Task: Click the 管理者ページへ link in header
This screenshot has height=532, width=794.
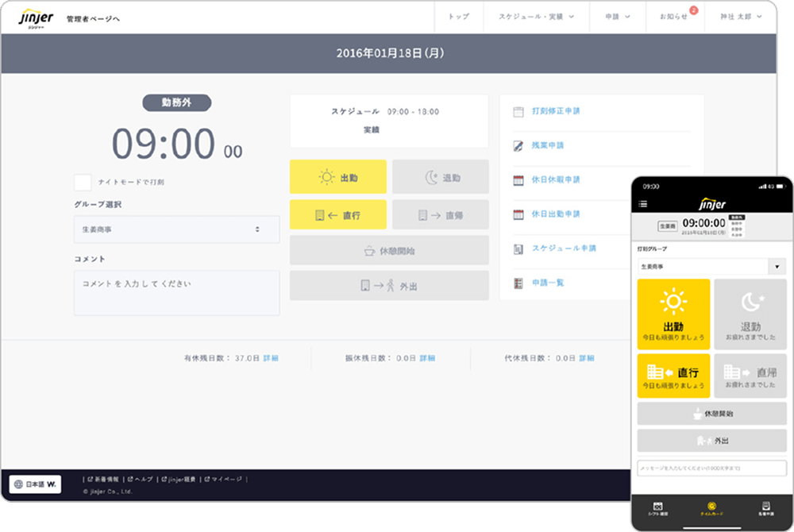Action: tap(93, 17)
